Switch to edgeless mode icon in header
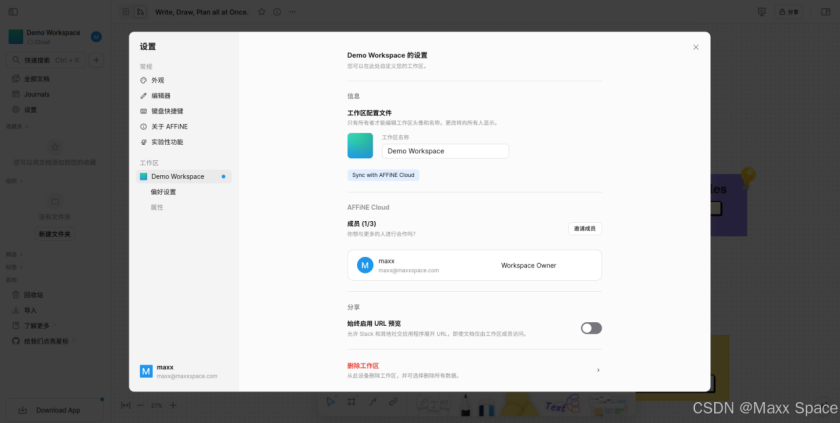The width and height of the screenshot is (840, 423). [x=140, y=12]
